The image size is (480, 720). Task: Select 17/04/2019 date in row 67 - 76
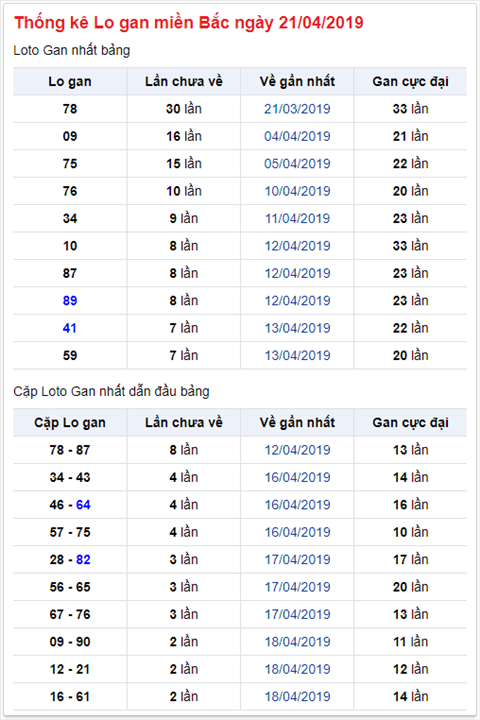pyautogui.click(x=297, y=614)
